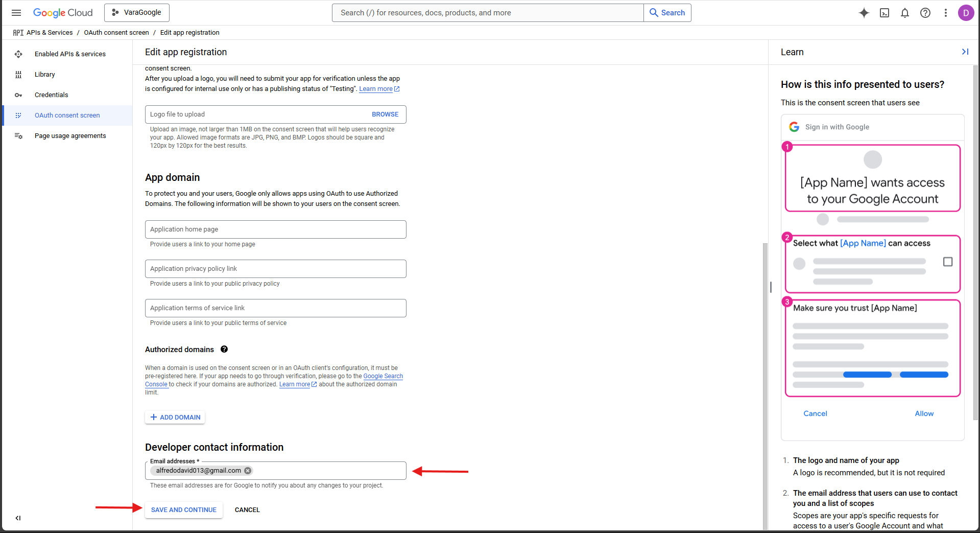
Task: Focus the Application home page field
Action: point(276,229)
